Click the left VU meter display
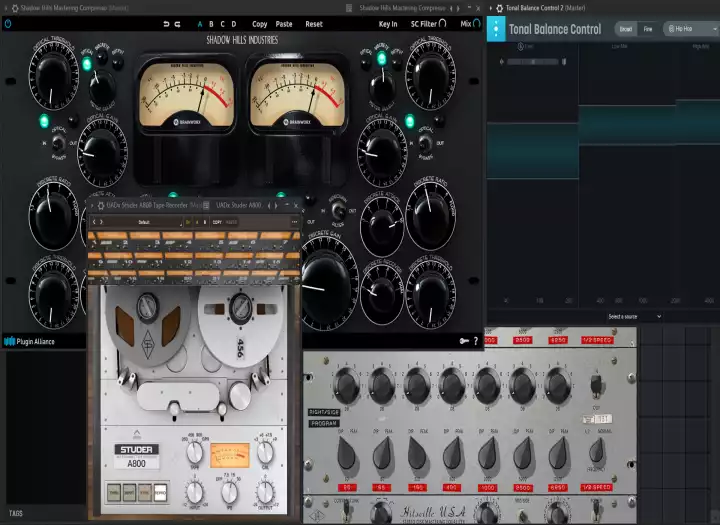The image size is (720, 525). (x=186, y=95)
